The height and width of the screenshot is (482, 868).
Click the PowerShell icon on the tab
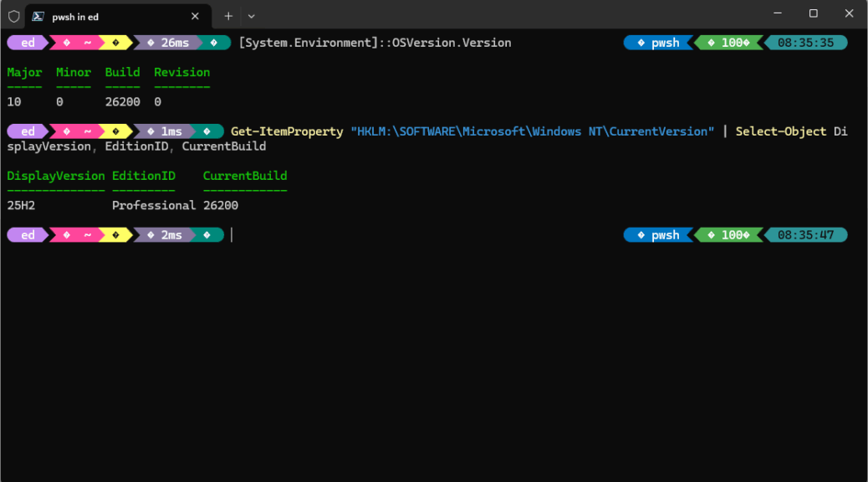tap(39, 16)
